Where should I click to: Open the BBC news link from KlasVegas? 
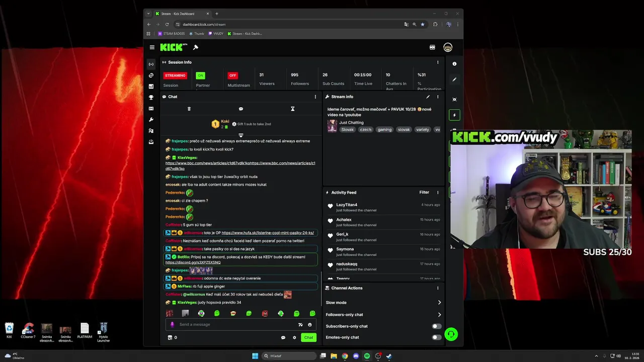tap(240, 166)
